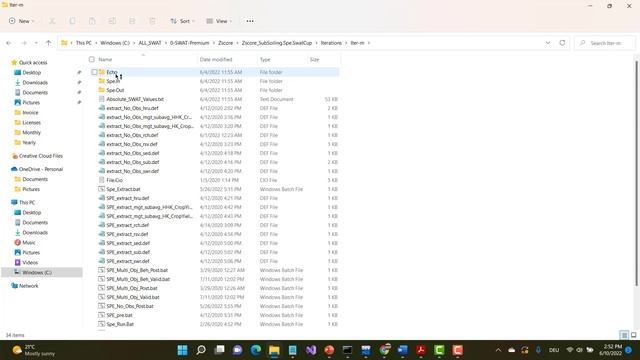Click ALL_SWAT in the address breadcrumb
Screen dimensions: 640x360
[150, 43]
